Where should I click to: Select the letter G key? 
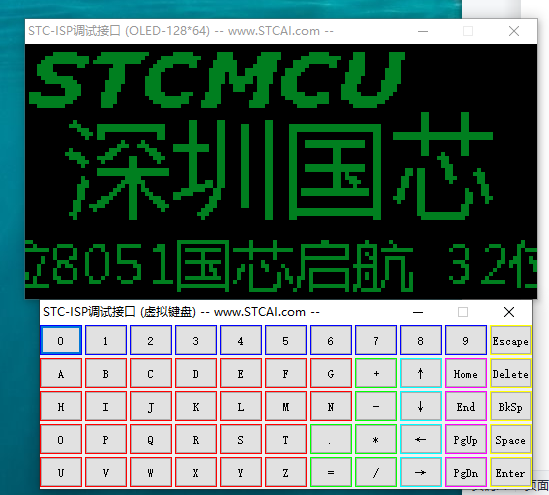331,374
